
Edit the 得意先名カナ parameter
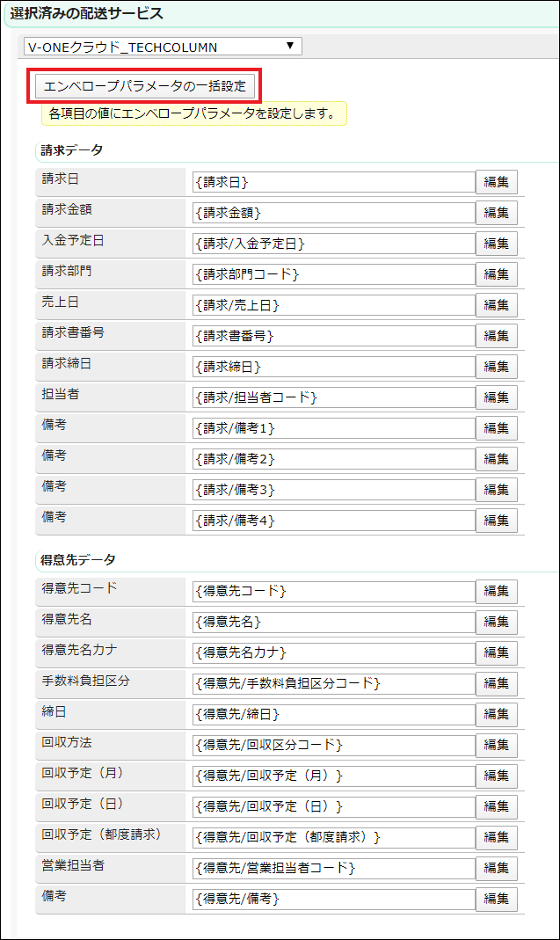[497, 652]
